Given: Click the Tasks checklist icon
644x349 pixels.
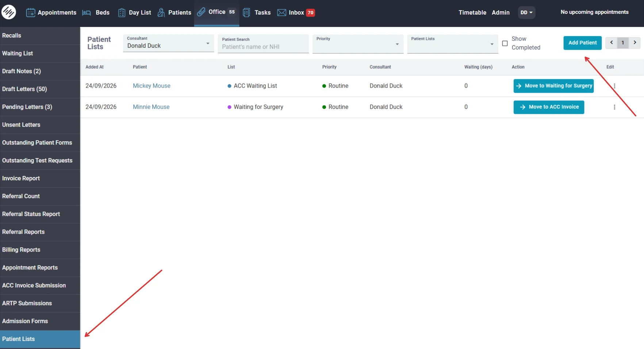Looking at the screenshot, I should click(x=246, y=13).
